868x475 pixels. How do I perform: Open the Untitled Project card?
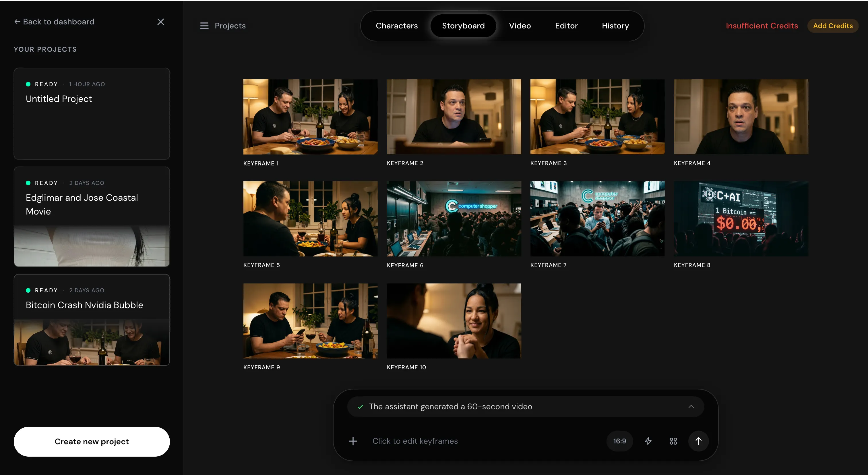tap(92, 114)
